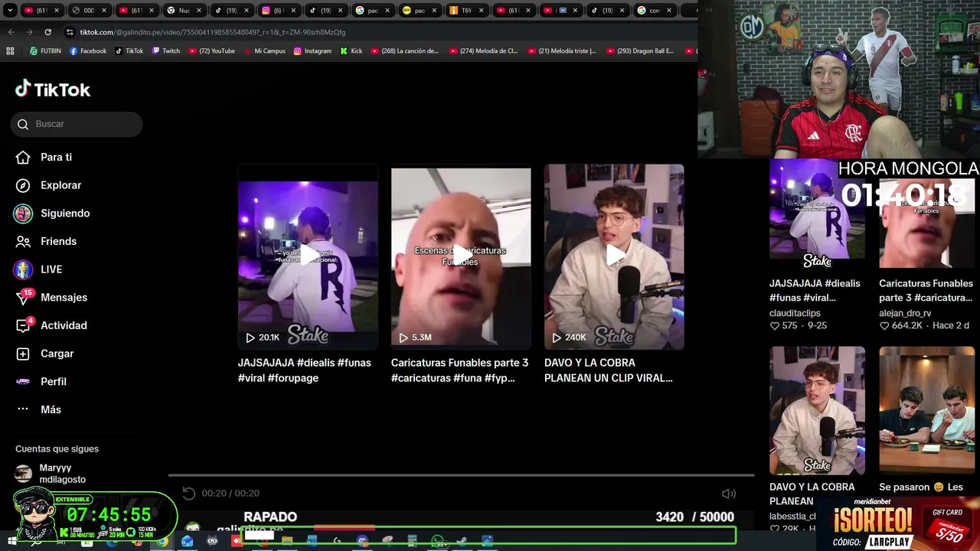Open Outlook mail from the taskbar
This screenshot has height=551, width=980.
[187, 541]
